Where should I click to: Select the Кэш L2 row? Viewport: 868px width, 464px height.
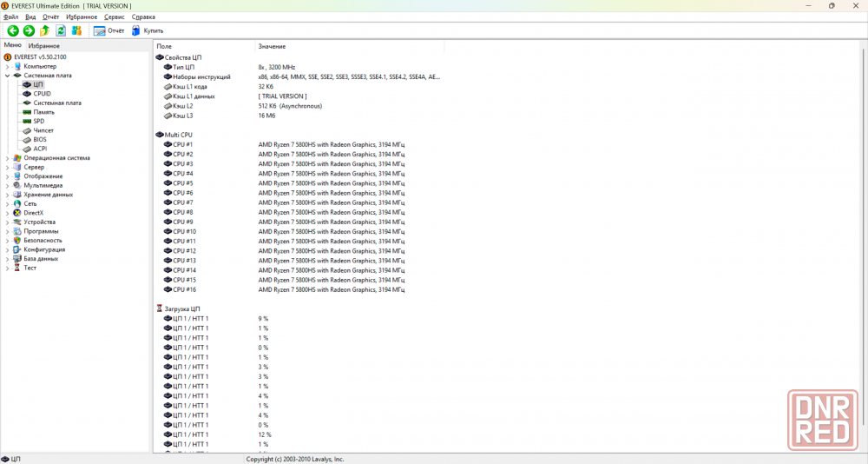tap(299, 106)
